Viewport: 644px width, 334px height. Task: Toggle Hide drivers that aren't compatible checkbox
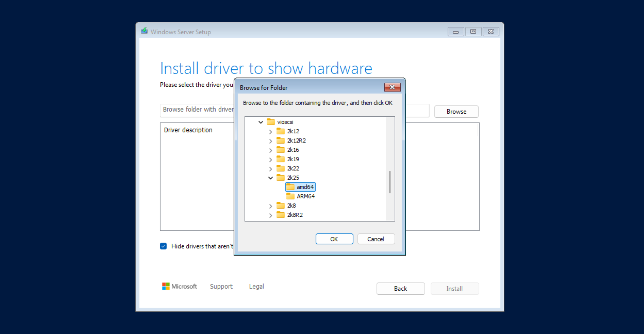(x=163, y=246)
